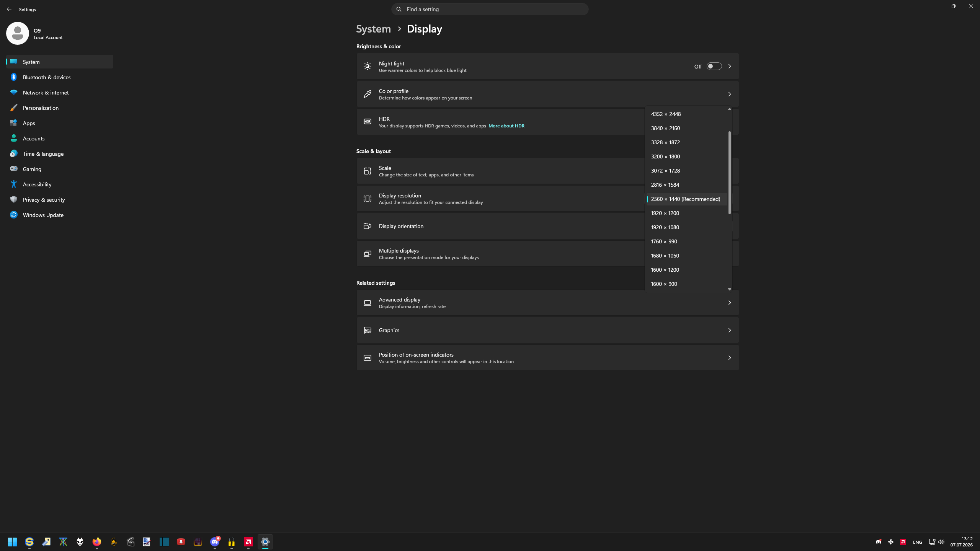Select 2560 × 1440 (Recommended) resolution
The height and width of the screenshot is (551, 980).
[687, 199]
